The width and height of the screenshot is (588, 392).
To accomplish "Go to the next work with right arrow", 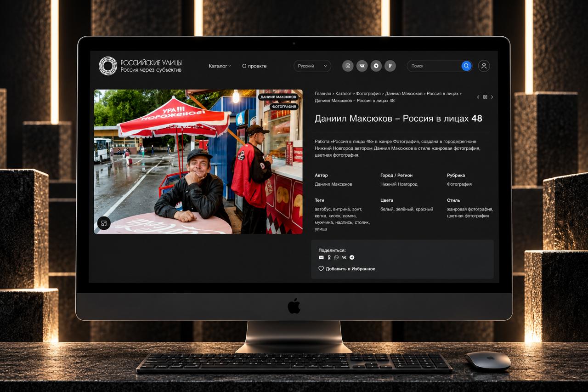I will point(492,97).
